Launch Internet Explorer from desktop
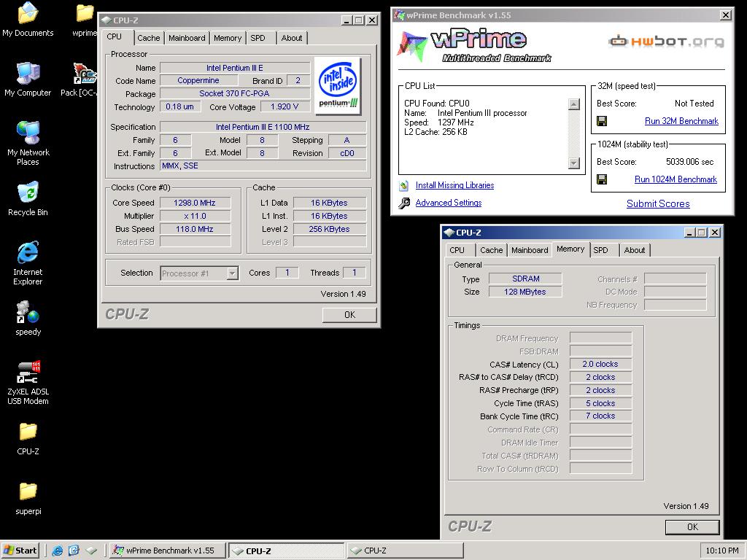 (28, 263)
